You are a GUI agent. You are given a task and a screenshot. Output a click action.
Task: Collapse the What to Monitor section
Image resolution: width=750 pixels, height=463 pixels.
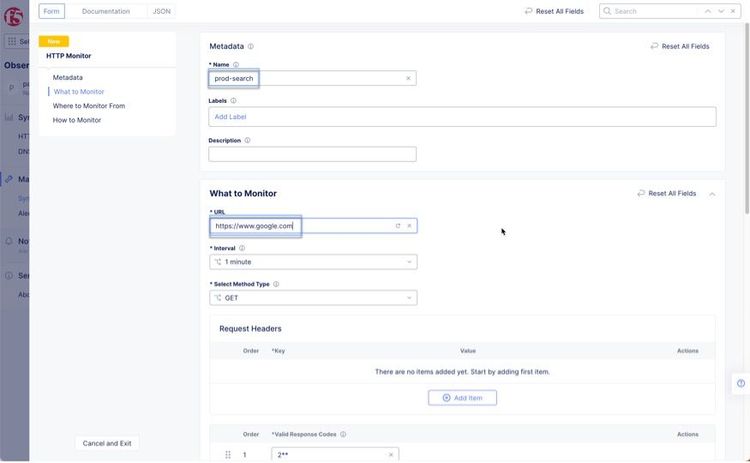coord(712,193)
